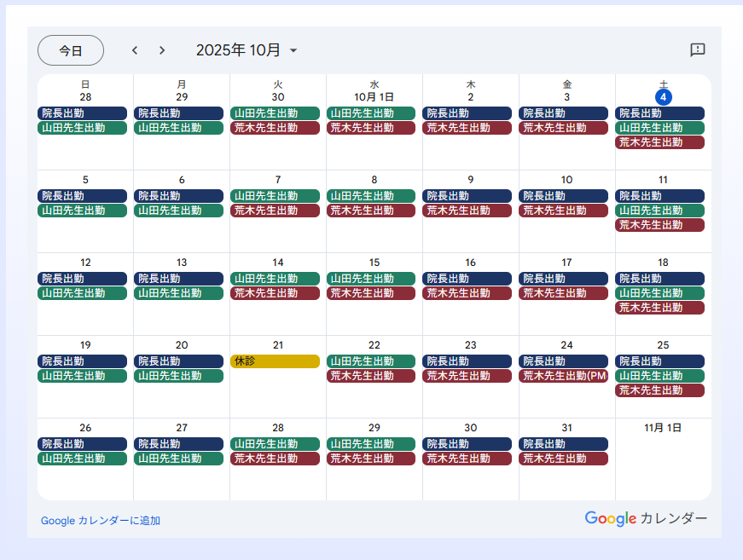
Task: Click 荒木先生出勤 event on October 15
Action: [371, 293]
